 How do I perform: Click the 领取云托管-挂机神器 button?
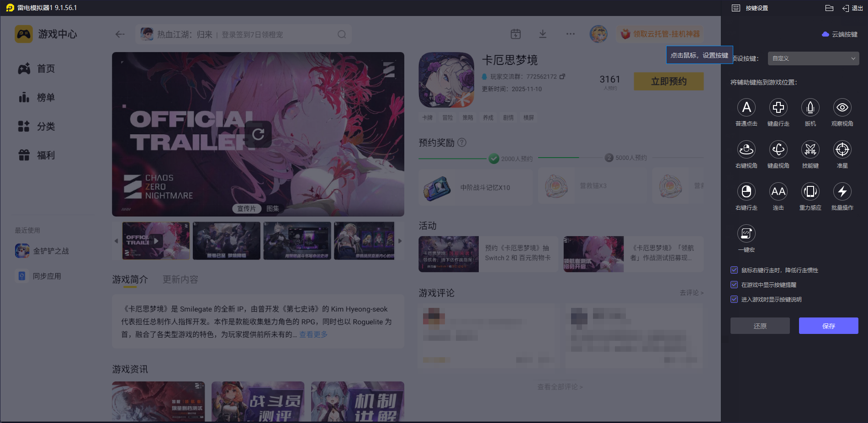point(660,34)
